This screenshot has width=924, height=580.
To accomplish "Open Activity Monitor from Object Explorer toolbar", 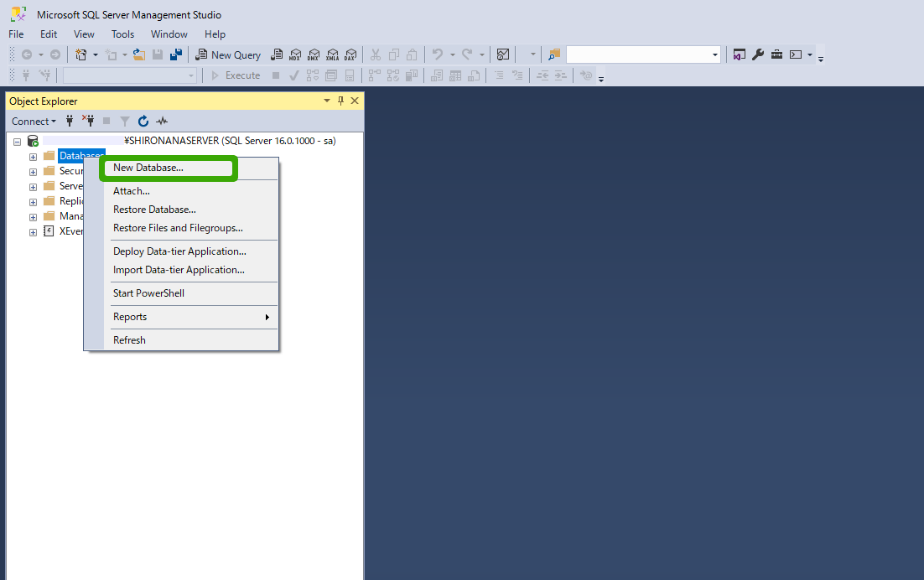I will pos(162,121).
